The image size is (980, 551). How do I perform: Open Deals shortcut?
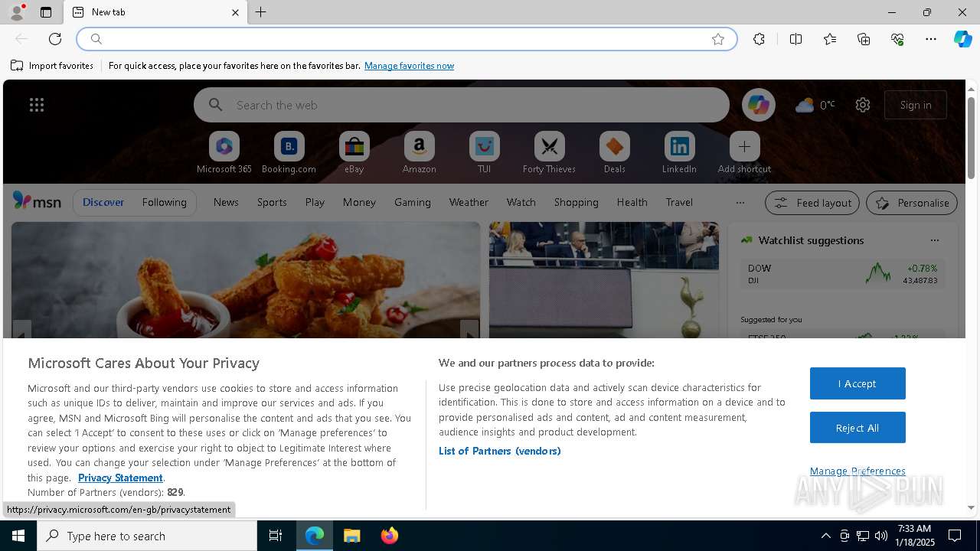point(615,153)
